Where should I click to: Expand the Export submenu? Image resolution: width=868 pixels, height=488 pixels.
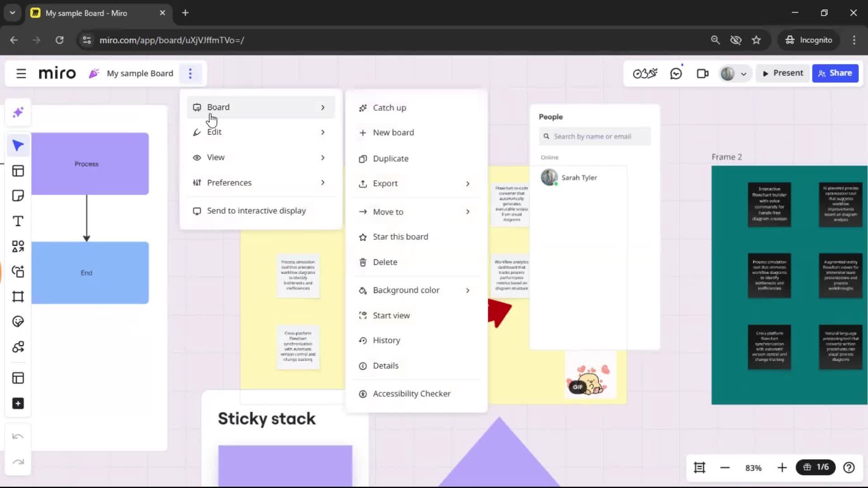(416, 183)
